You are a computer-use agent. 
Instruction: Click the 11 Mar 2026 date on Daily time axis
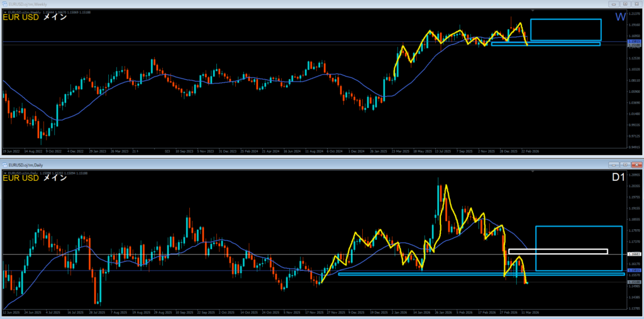(530, 313)
